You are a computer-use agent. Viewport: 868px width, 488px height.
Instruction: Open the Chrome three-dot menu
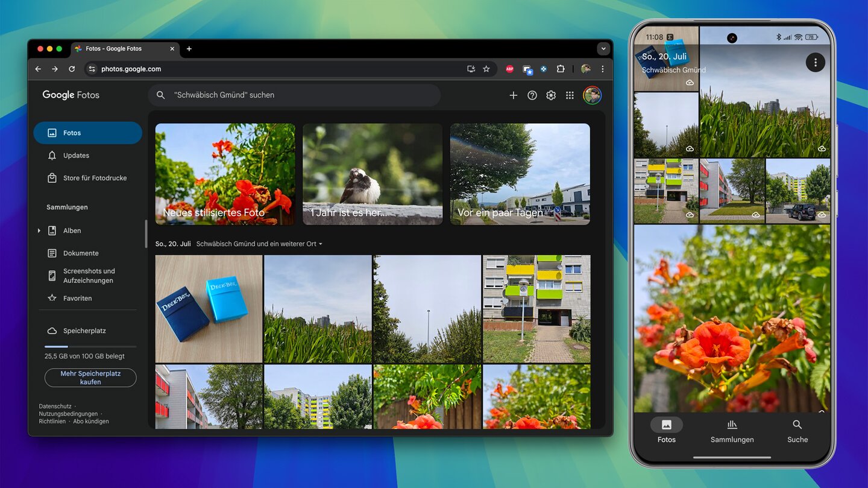point(602,69)
